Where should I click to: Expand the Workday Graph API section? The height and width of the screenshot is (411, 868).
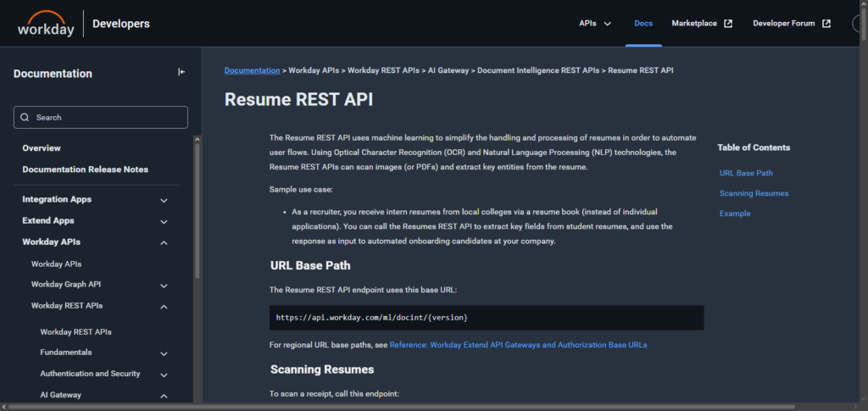pos(164,286)
